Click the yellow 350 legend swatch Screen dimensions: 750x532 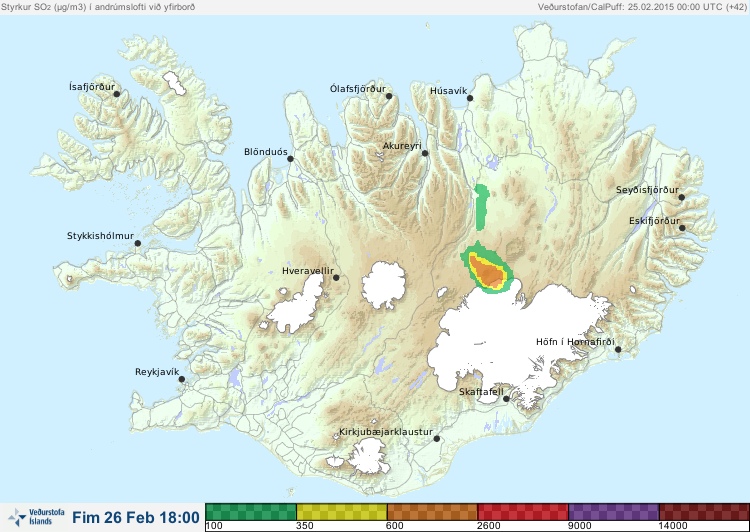pyautogui.click(x=342, y=511)
